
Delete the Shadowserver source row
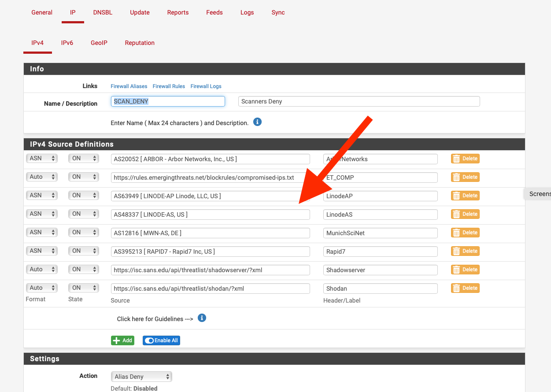pyautogui.click(x=465, y=270)
